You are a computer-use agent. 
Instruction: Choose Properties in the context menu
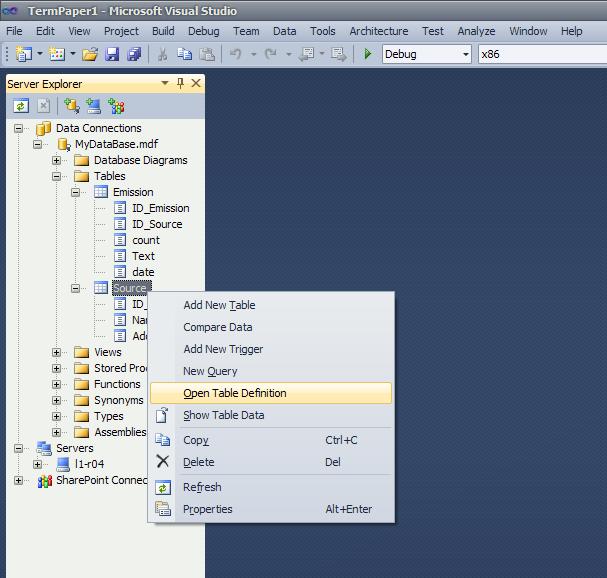tap(271, 509)
